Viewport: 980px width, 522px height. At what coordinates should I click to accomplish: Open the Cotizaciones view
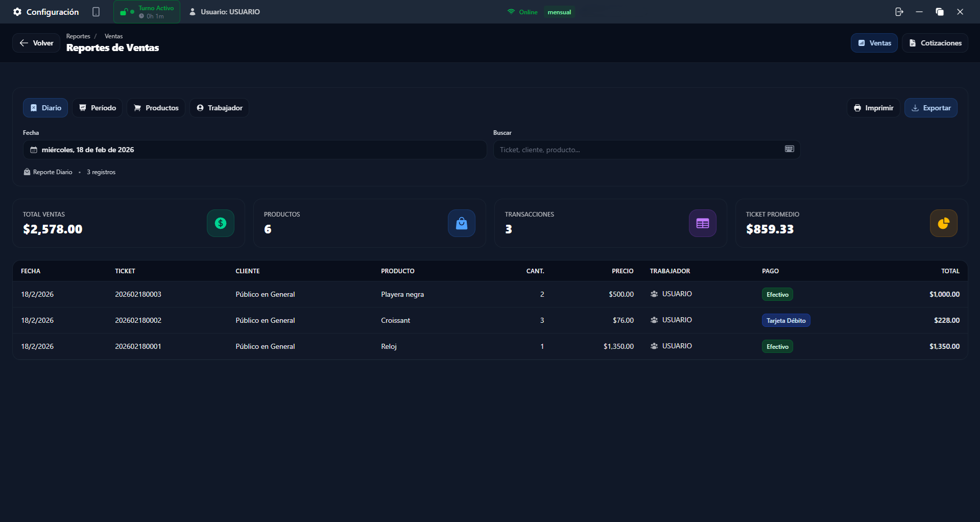(x=935, y=43)
